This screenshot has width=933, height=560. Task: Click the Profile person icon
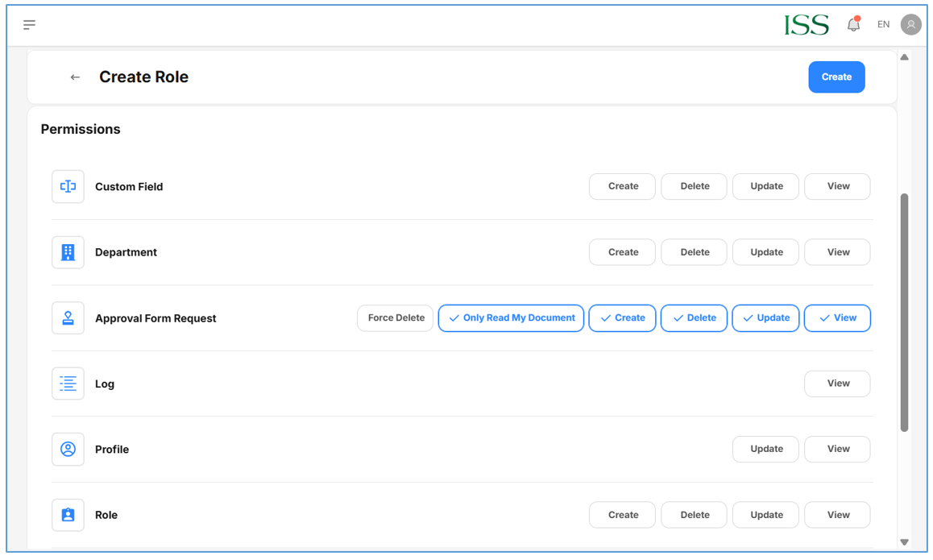point(68,450)
